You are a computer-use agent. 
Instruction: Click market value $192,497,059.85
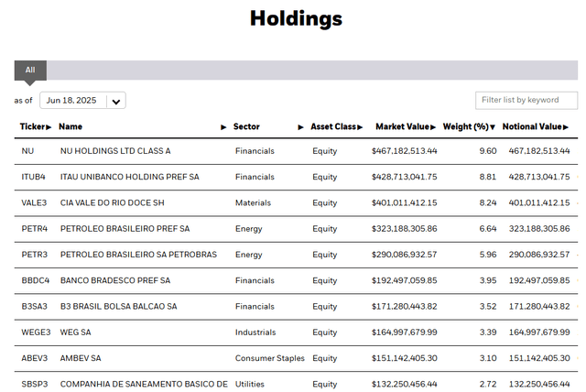pyautogui.click(x=404, y=280)
